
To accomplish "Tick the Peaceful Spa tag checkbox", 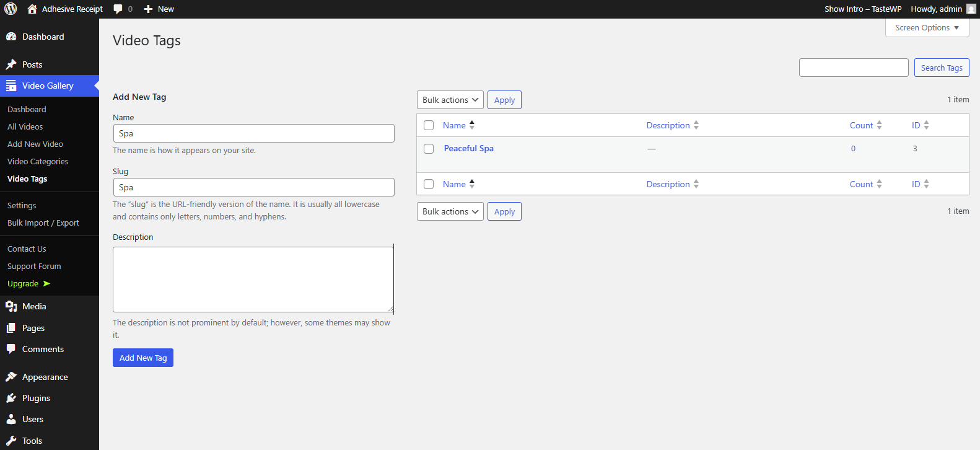I will pos(429,149).
